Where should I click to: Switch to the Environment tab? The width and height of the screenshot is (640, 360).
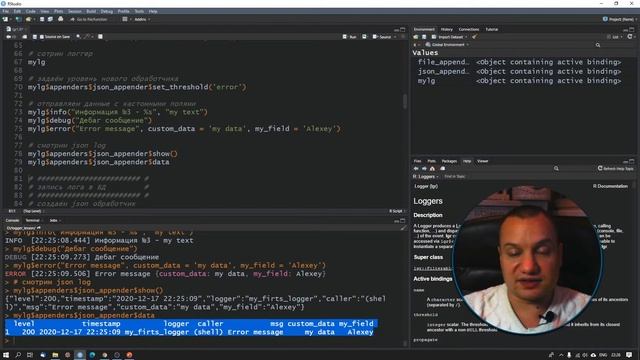click(x=424, y=29)
